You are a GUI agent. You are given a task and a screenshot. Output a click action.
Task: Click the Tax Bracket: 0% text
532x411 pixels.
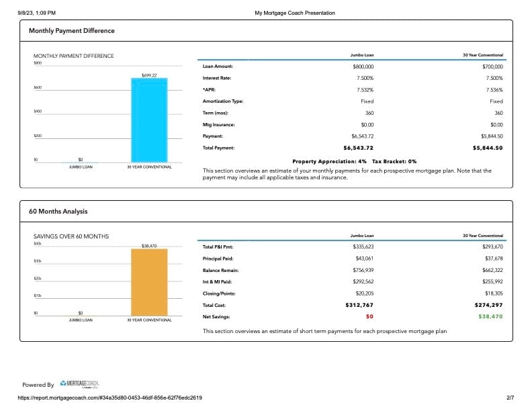coord(394,161)
